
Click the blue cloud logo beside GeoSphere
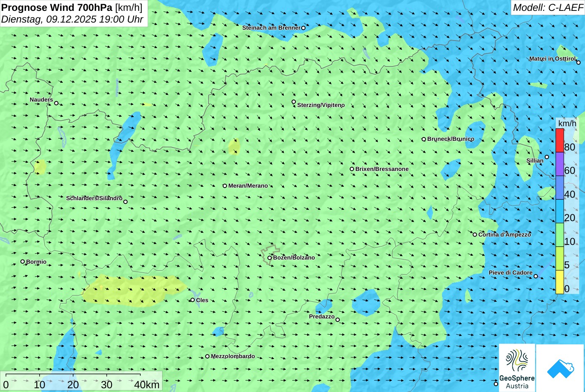coord(560,368)
